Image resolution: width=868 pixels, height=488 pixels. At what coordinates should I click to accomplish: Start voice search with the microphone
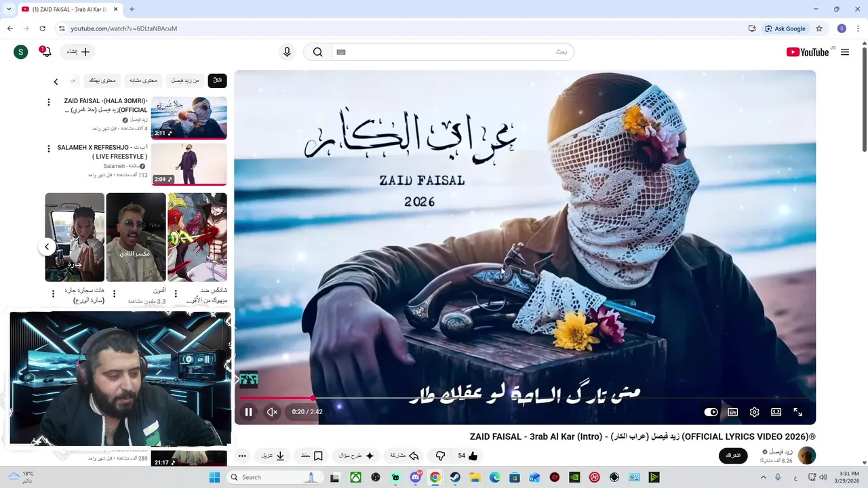(x=287, y=52)
